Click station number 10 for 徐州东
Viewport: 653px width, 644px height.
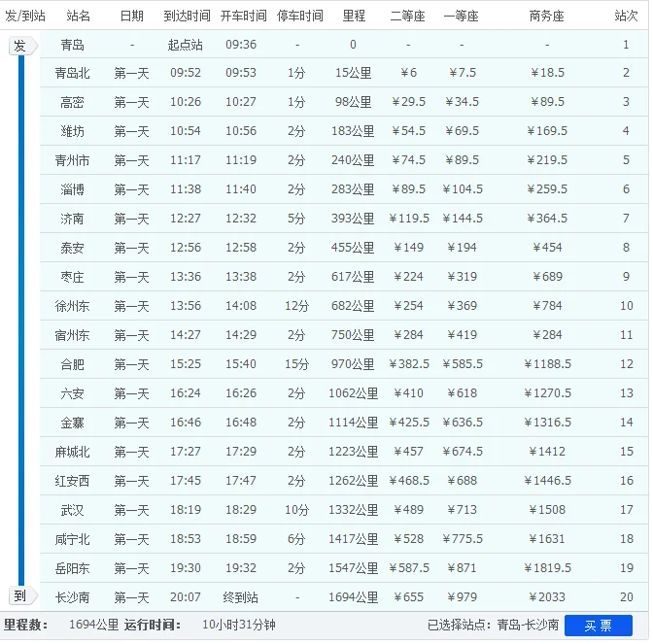coord(627,306)
